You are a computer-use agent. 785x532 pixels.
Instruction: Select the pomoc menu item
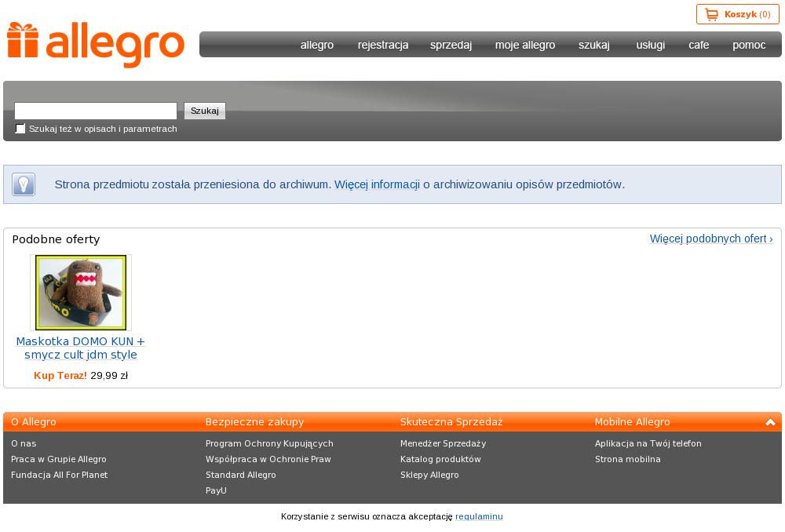pos(748,45)
